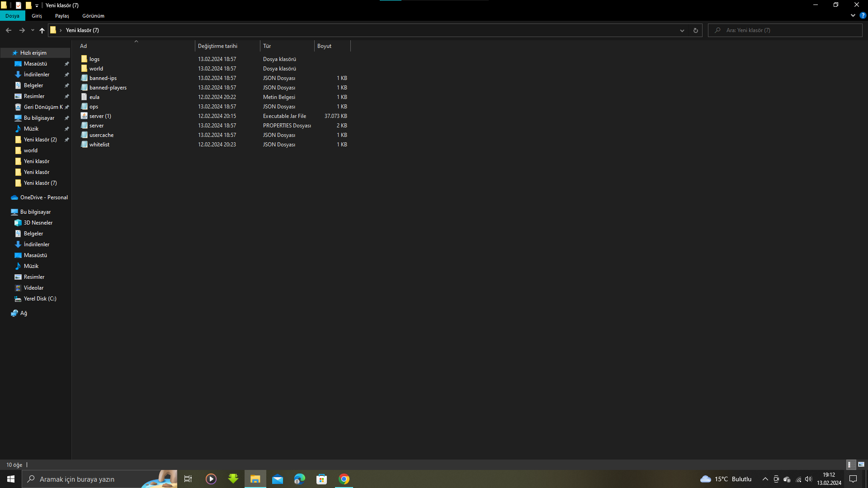Open Yeni klasör (2) in sidebar
Screen dimensions: 868x488
tap(40, 140)
